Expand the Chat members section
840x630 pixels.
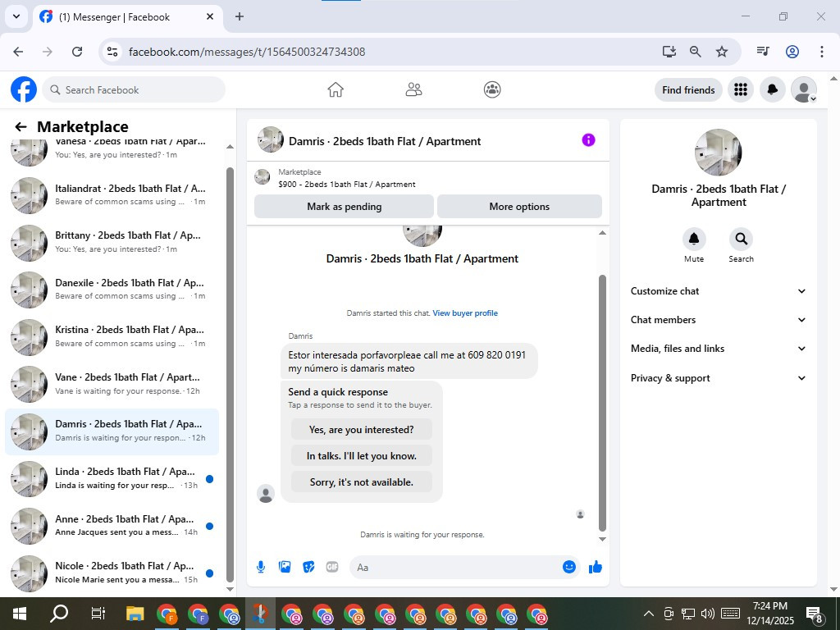[x=718, y=320]
